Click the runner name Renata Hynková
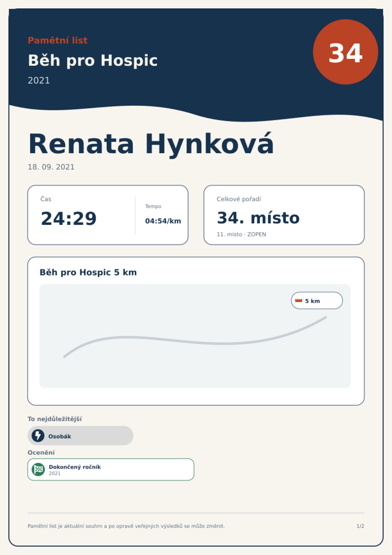The width and height of the screenshot is (392, 555). [x=151, y=144]
